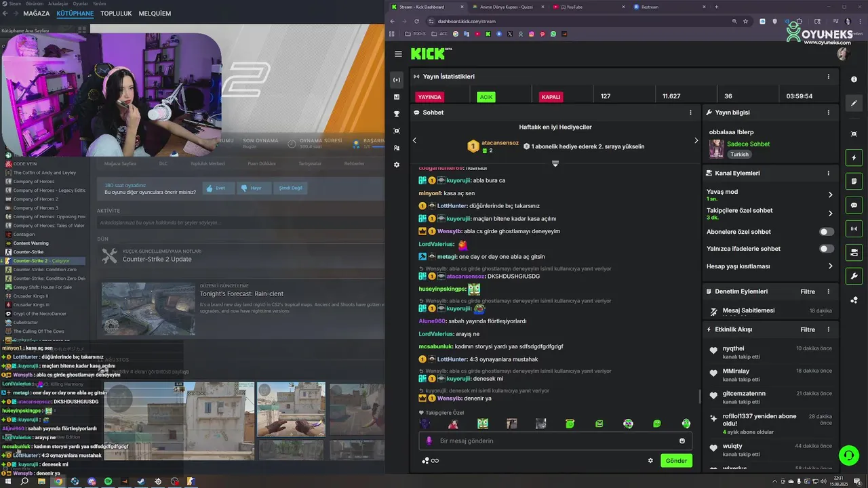Open the settings gear in Kick left sidebar
Viewport: 868px width, 488px height.
397,165
